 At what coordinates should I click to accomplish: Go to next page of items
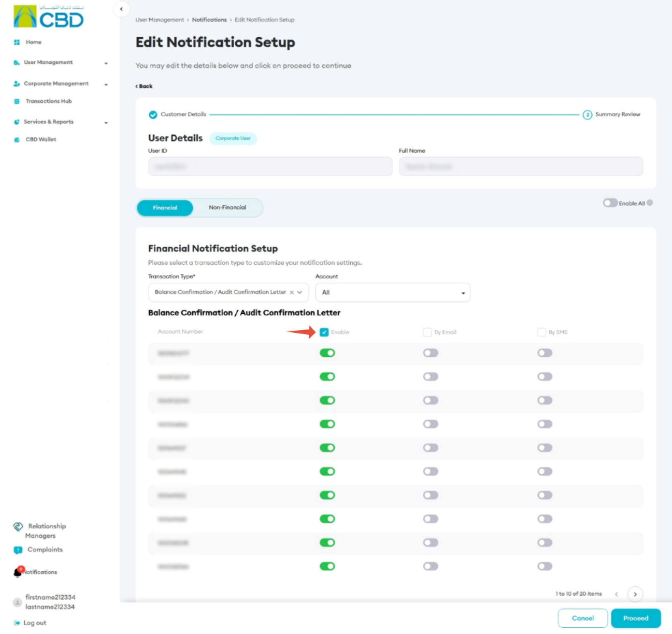pos(635,594)
